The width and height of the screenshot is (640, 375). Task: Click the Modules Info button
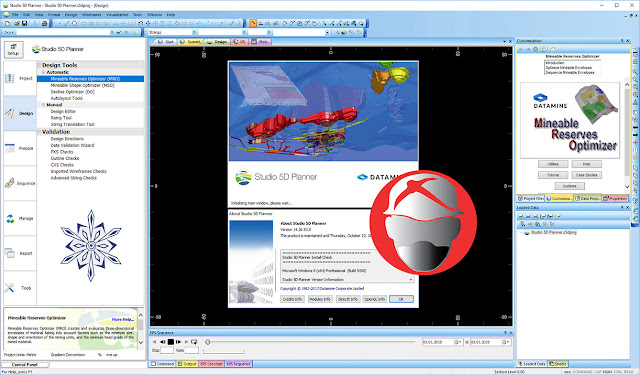tap(320, 299)
